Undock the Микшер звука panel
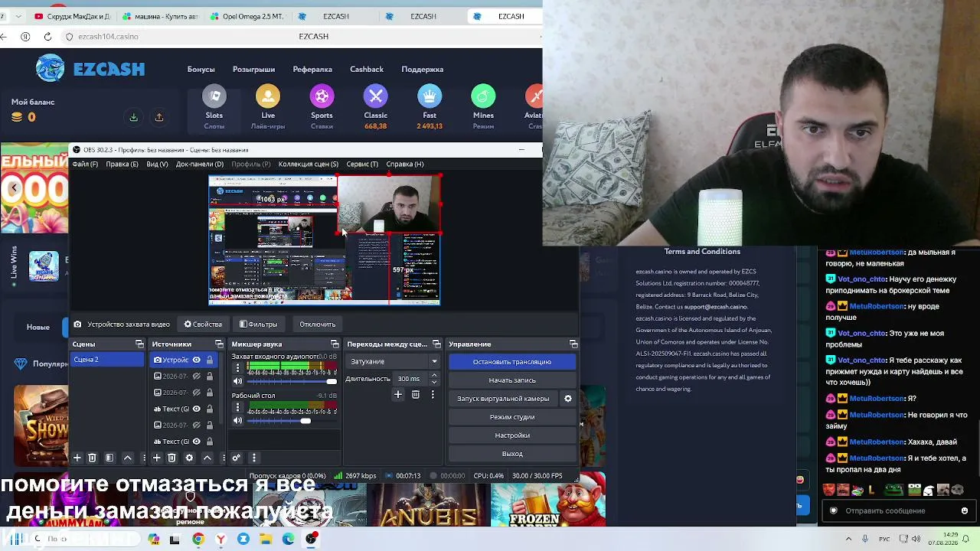980x551 pixels. tap(335, 344)
